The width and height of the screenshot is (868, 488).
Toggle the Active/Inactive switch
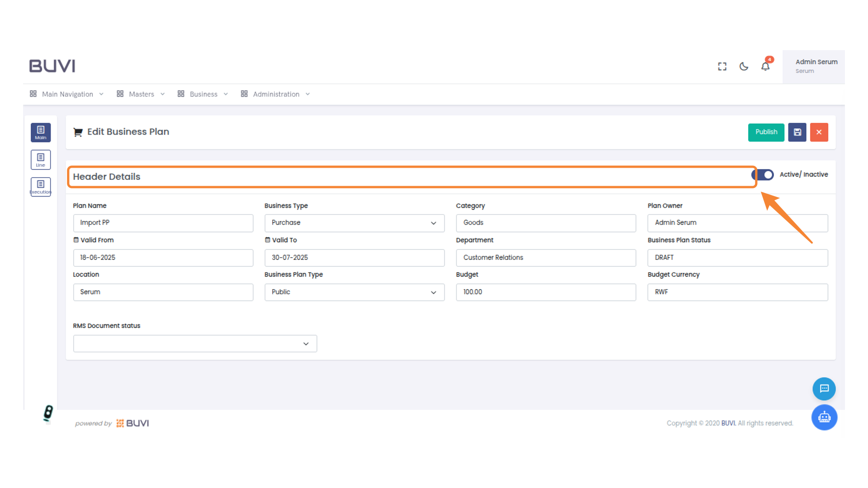[x=762, y=175]
